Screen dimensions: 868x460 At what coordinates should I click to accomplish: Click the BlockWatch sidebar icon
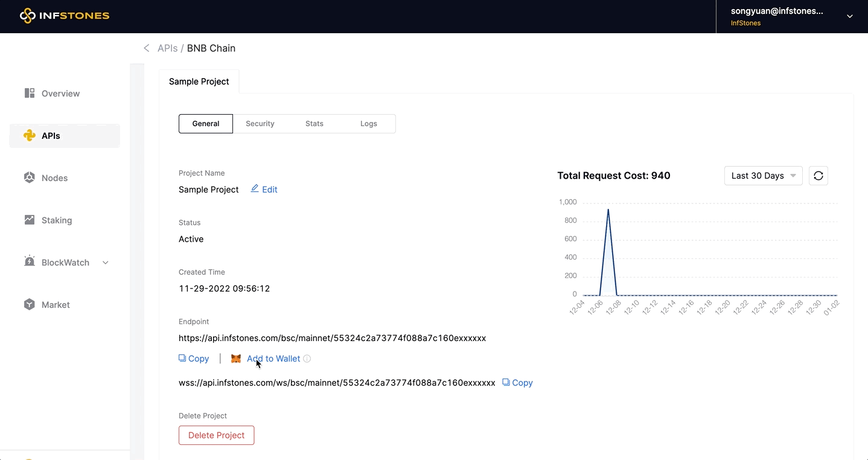pyautogui.click(x=30, y=261)
